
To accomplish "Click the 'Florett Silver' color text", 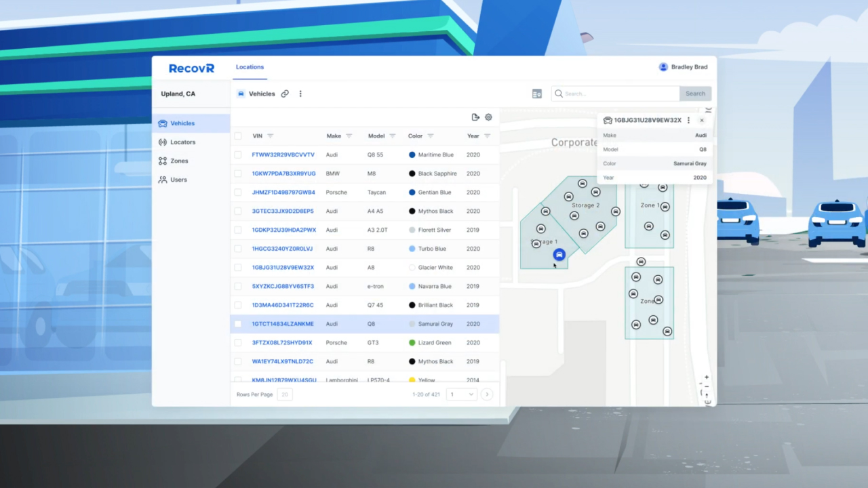I will 435,230.
